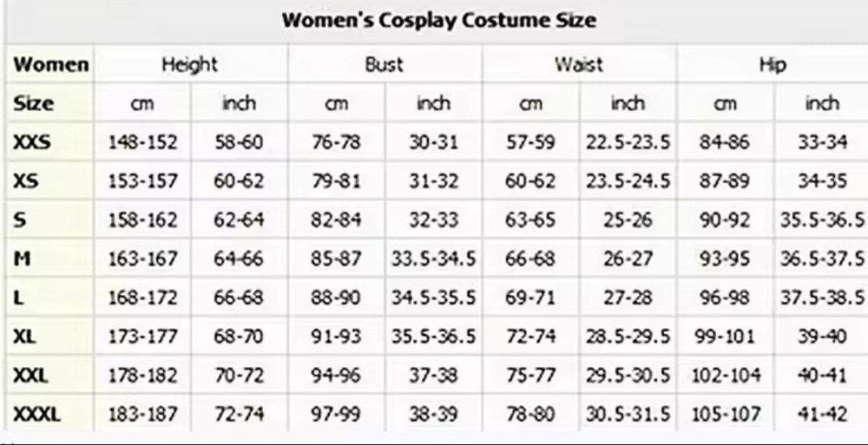This screenshot has height=445, width=868.
Task: Click the M size row label
Action: click(x=23, y=258)
